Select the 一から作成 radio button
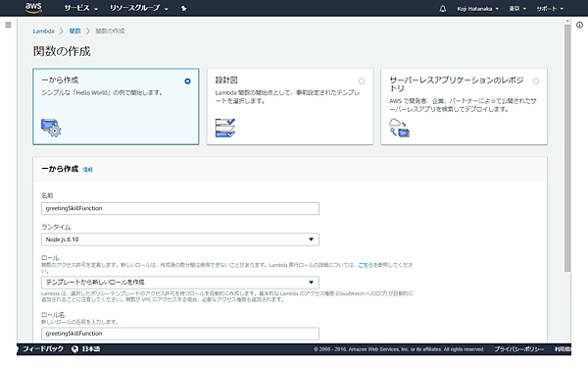588x368 pixels. tap(187, 81)
